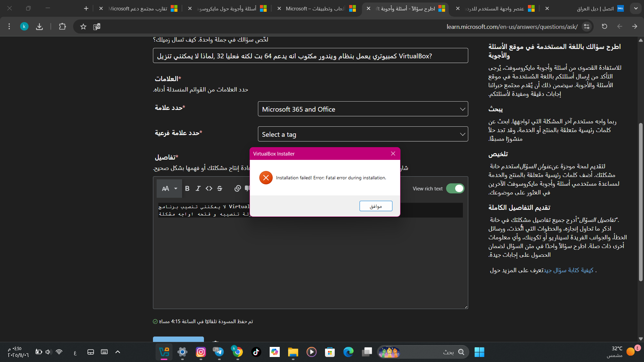644x362 pixels.
Task: Click the page vertical scrollbar thumb
Action: tap(641, 202)
